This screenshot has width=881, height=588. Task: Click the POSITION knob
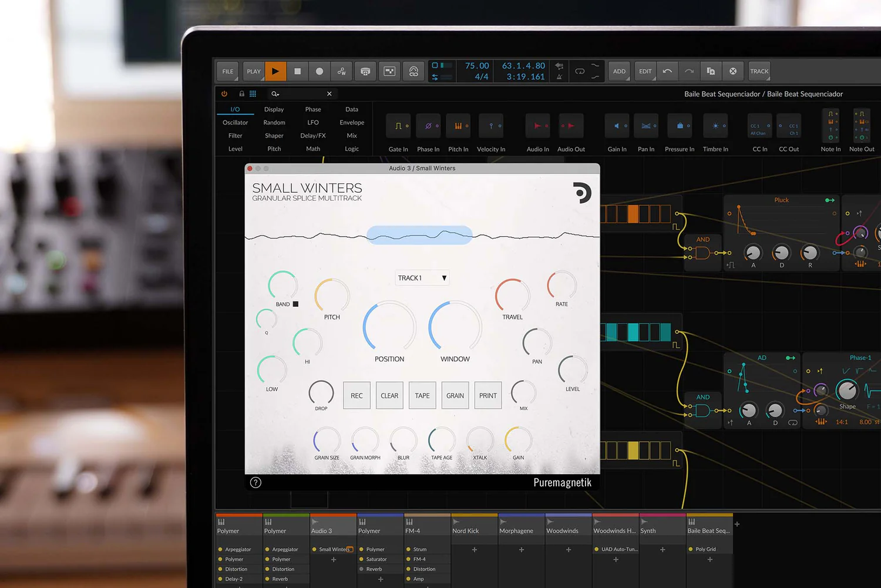(x=389, y=327)
